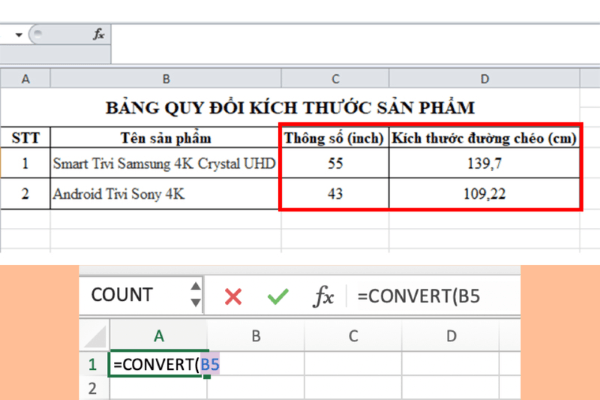The image size is (600, 400).
Task: Click the cell with value 55
Action: click(x=335, y=163)
